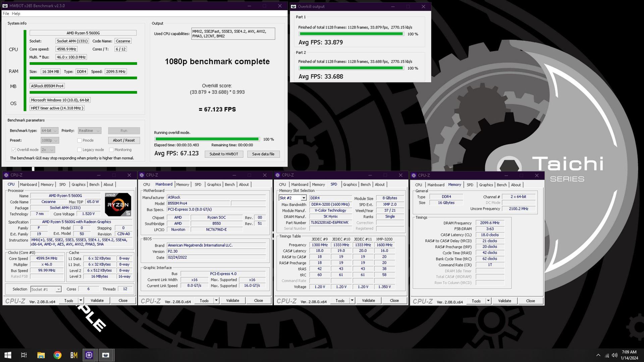This screenshot has width=644, height=362.
Task: Click the Submit to HWBOT button
Action: (224, 154)
